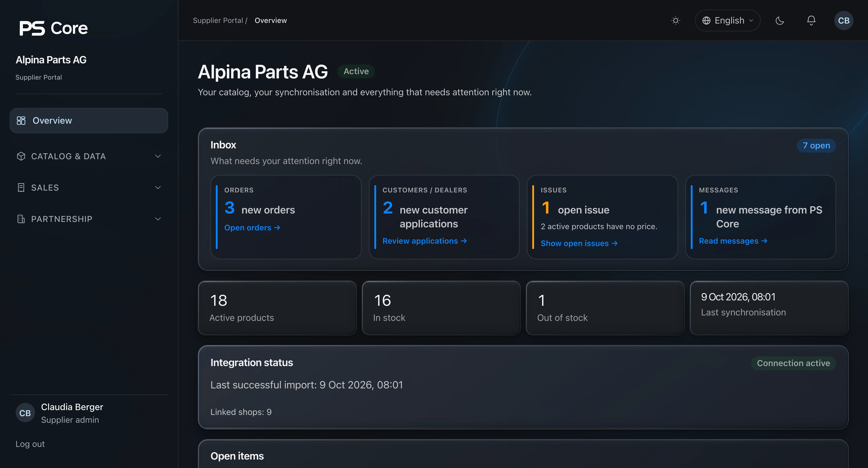Click the Open orders link
Viewport: 868px width, 468px height.
point(252,228)
